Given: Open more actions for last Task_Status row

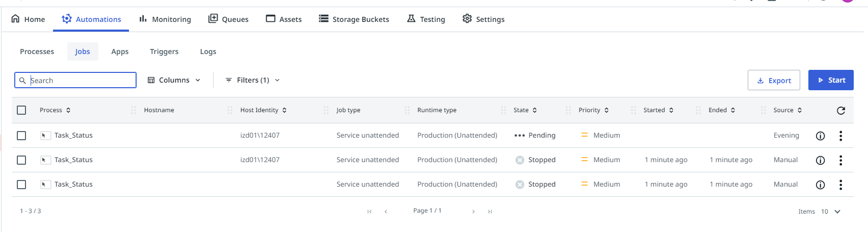Looking at the screenshot, I should pyautogui.click(x=840, y=185).
